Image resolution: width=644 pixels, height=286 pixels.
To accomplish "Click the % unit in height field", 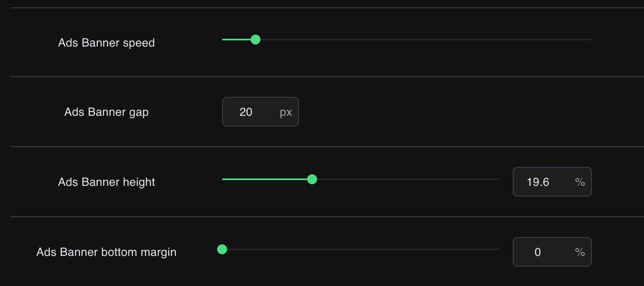I will [580, 182].
